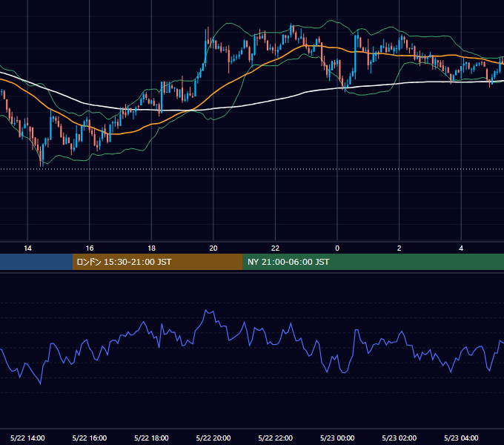The image size is (504, 445).
Task: Click the London 15:30-21:00 JST session bar
Action: tap(157, 262)
